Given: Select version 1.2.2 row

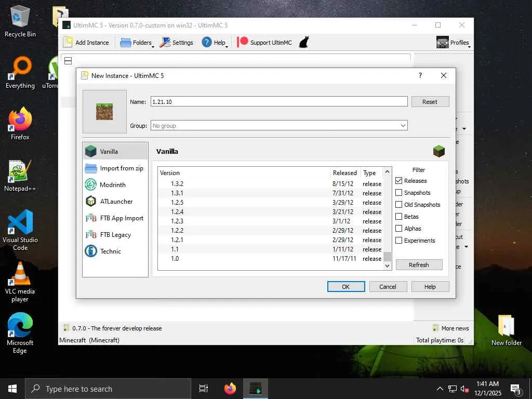Looking at the screenshot, I should click(x=271, y=230).
